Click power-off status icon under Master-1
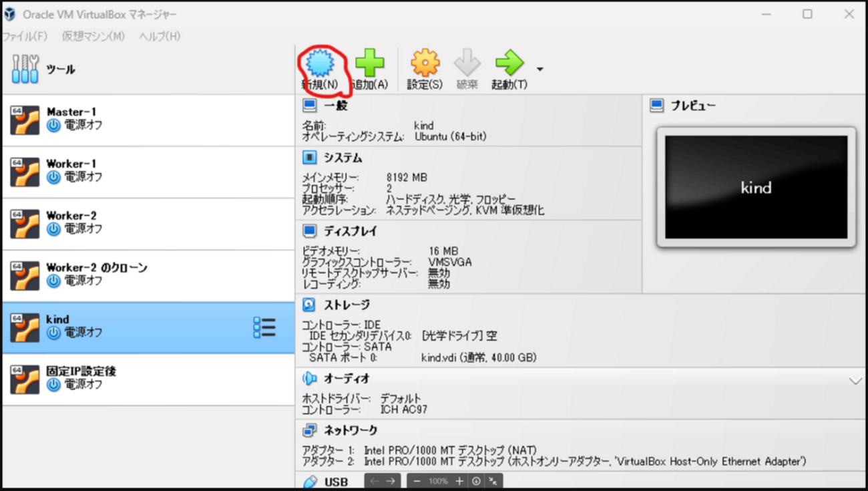 point(53,126)
